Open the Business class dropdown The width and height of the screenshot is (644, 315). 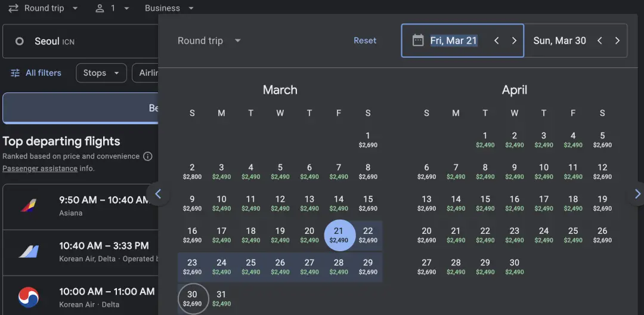pyautogui.click(x=169, y=8)
